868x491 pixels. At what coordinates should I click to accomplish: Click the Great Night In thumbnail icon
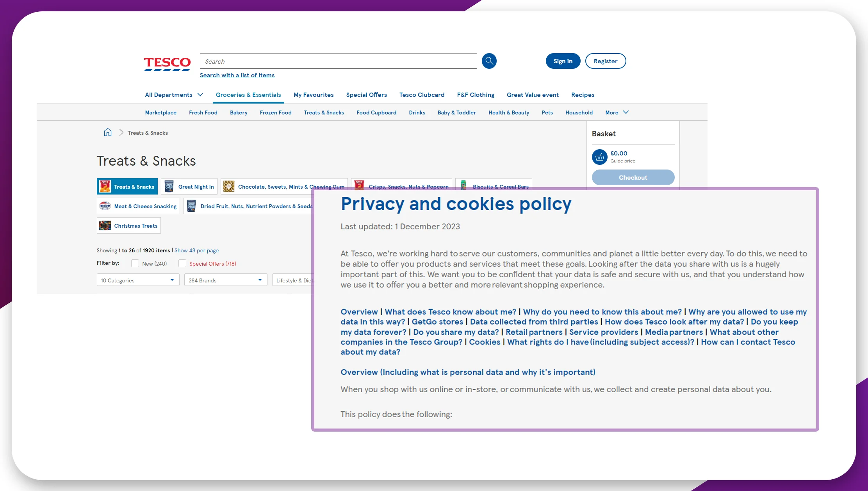[x=169, y=186]
